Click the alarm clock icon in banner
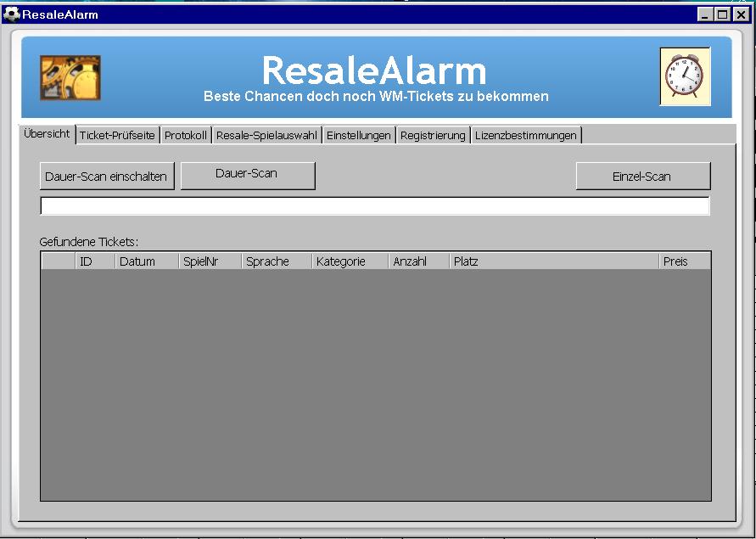The image size is (756, 539). pos(685,76)
